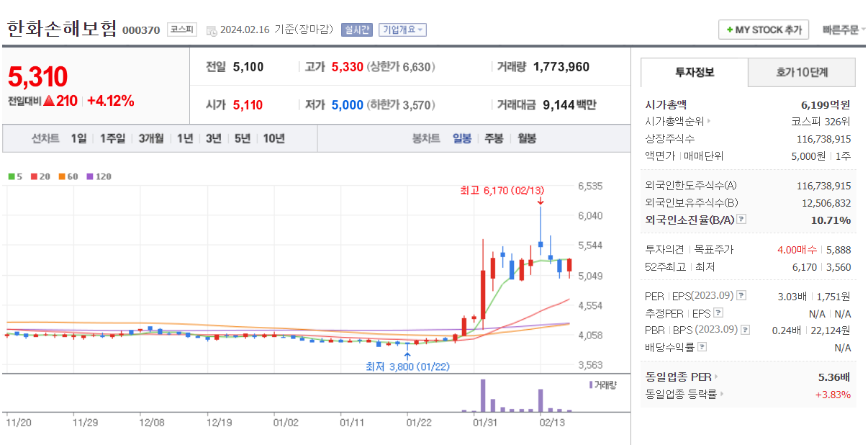Click the 시가총액 value 6,199억원

click(826, 104)
